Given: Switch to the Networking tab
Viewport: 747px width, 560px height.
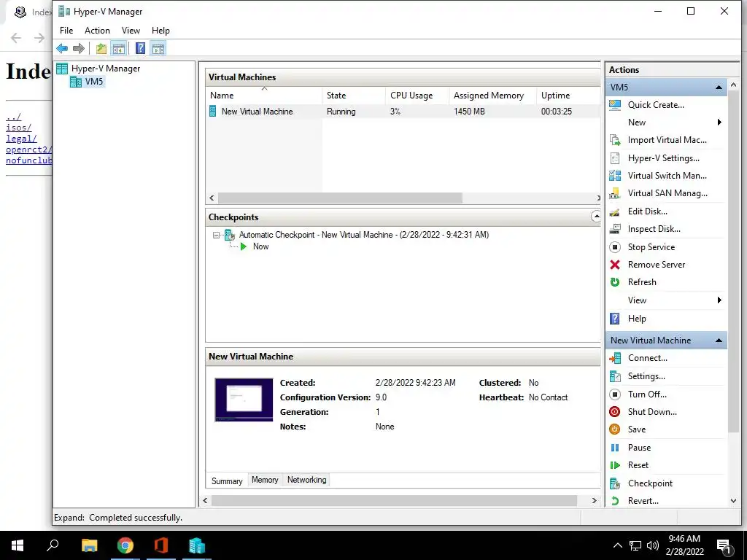Looking at the screenshot, I should [307, 480].
